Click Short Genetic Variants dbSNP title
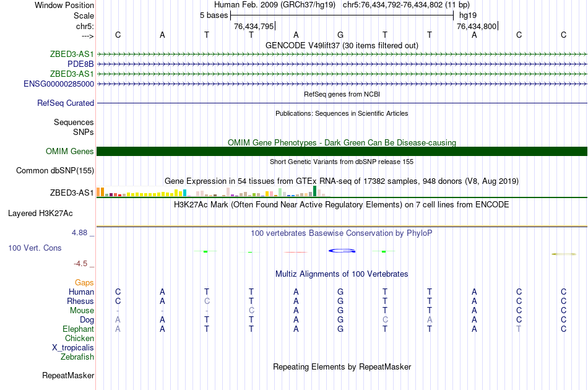This screenshot has width=588, height=390. point(342,162)
